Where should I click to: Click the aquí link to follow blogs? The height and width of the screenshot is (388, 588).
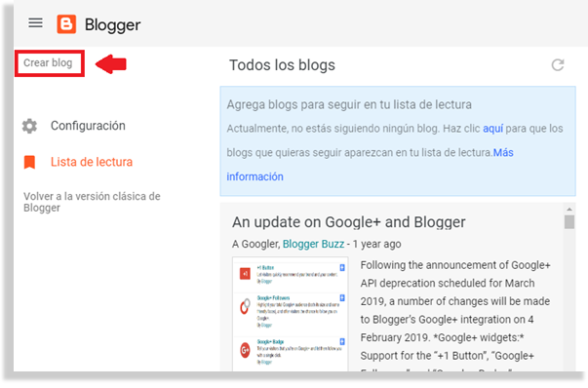[492, 129]
